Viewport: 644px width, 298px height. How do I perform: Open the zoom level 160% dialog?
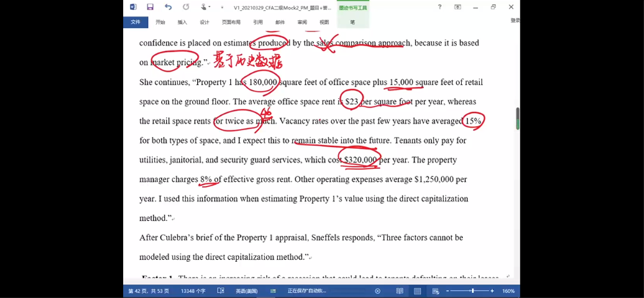pyautogui.click(x=508, y=291)
